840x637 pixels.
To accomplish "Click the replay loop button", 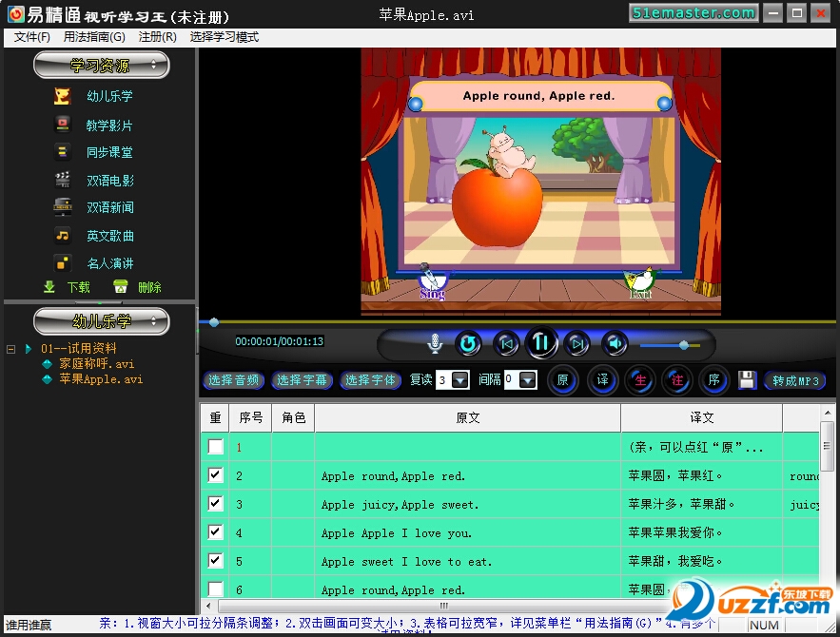I will 468,343.
